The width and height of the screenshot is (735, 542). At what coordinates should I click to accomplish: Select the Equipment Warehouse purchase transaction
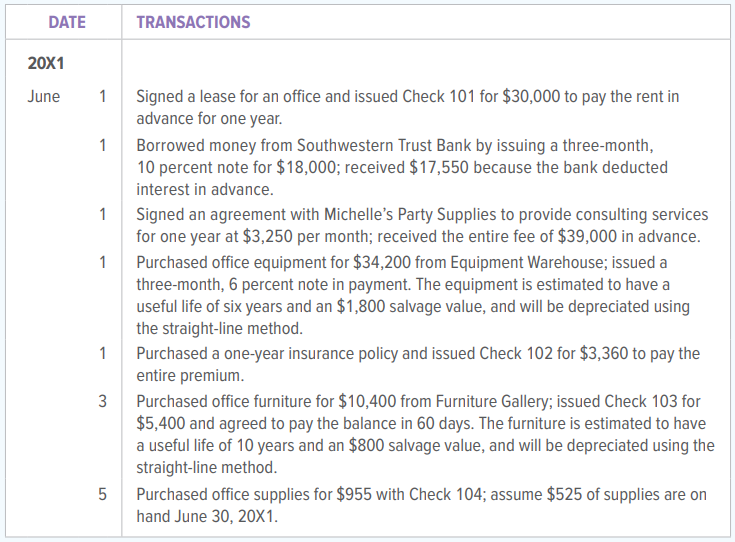(413, 295)
